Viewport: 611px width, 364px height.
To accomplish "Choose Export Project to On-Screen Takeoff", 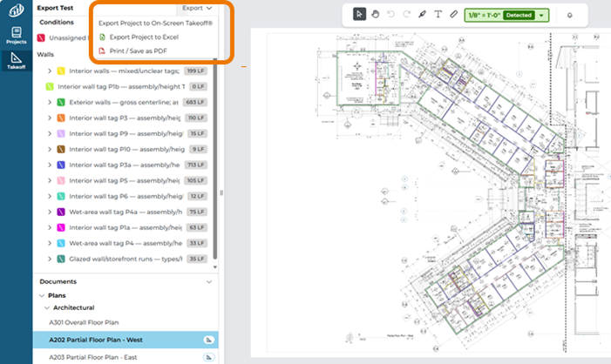I will [155, 23].
